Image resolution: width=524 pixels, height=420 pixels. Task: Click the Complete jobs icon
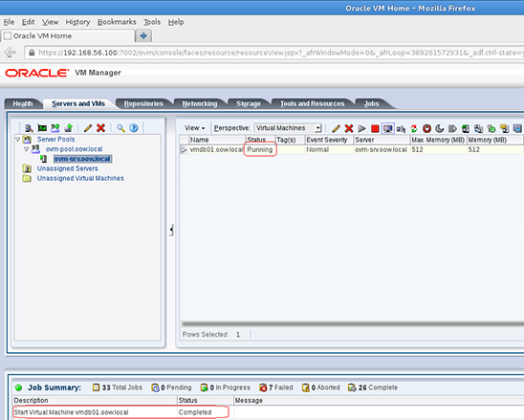click(x=352, y=387)
